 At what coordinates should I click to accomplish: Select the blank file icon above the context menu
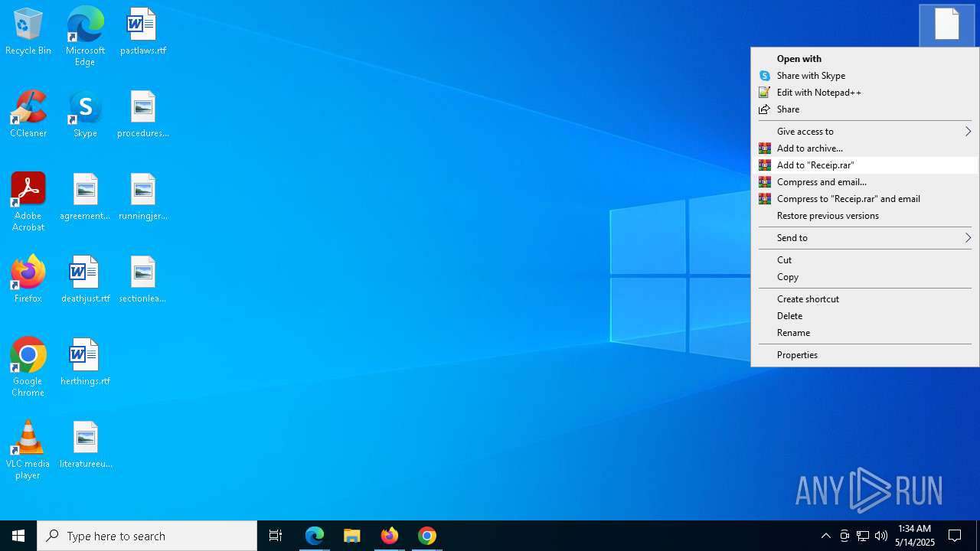click(x=947, y=24)
